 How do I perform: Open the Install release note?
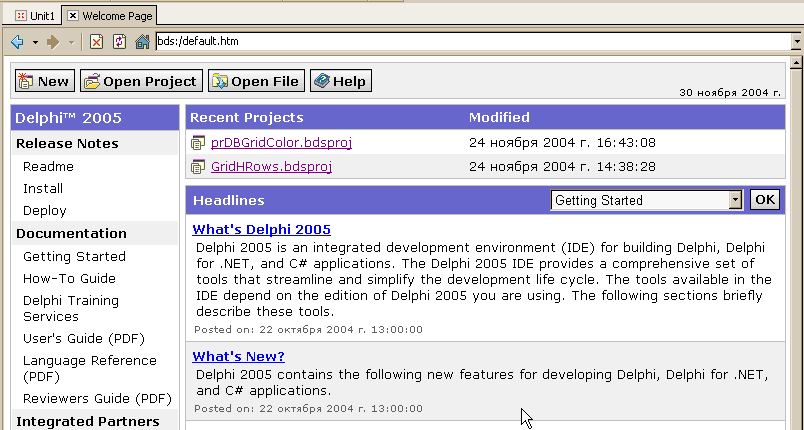[43, 189]
